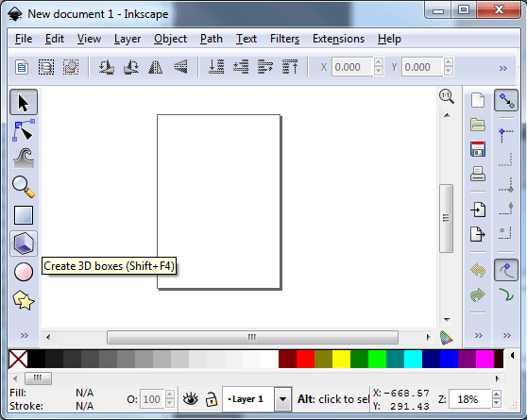
Task: Flip selection vertically
Action: pos(180,67)
